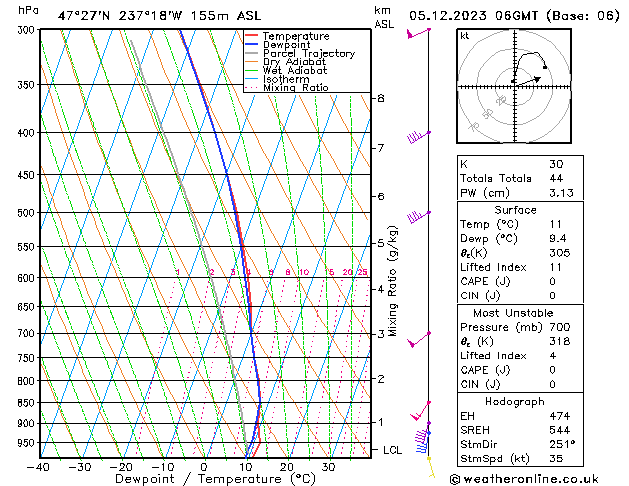This screenshot has width=629, height=486.
Task: Click the Totals Totals value 44
Action: (x=556, y=178)
